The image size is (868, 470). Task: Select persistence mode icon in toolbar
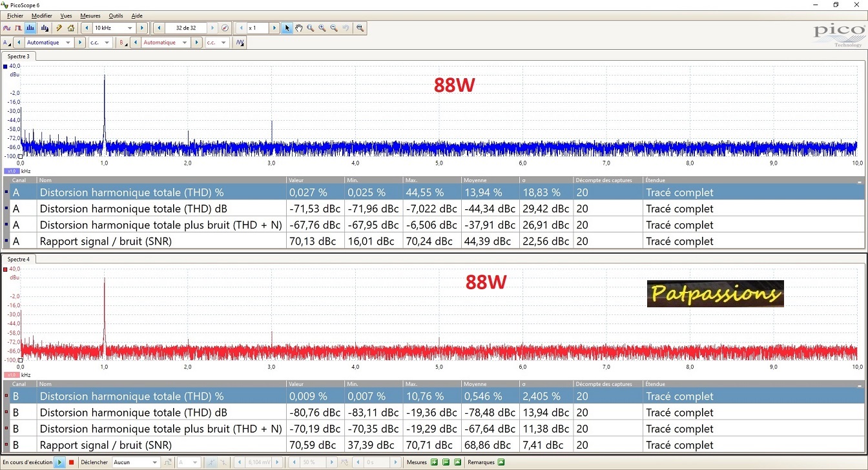18,28
